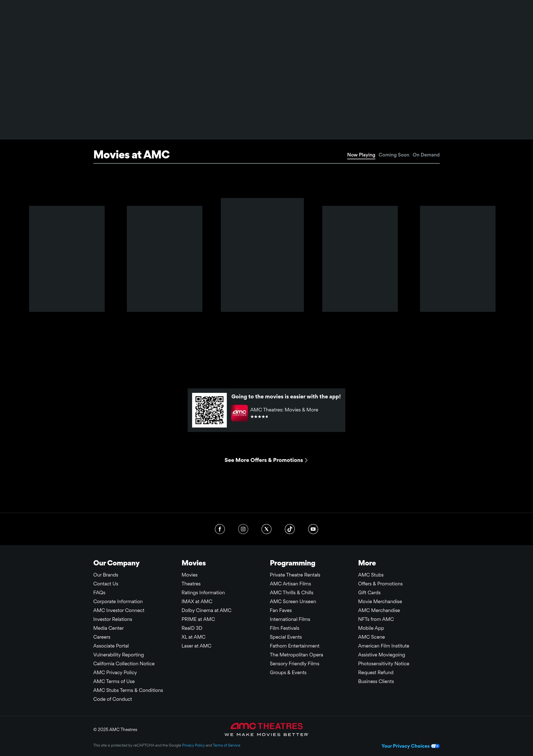Open RealD 3D link
Screen dimensions: 533x756
click(x=192, y=628)
